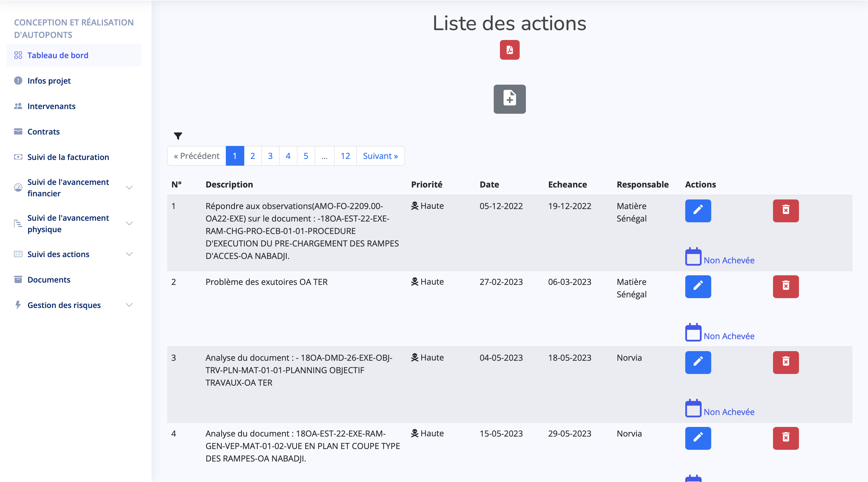Viewport: 868px width, 482px height.
Task: Click the 'Problème des exutoires OA TER' description
Action: pos(267,282)
